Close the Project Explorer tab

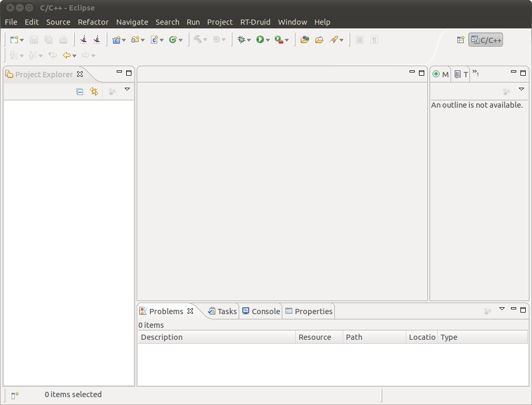80,74
